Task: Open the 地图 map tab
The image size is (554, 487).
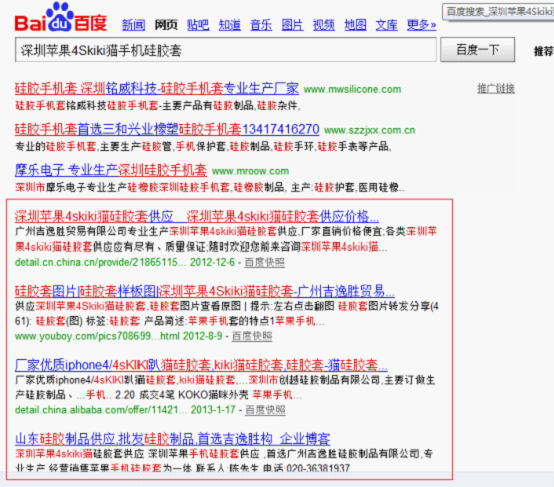Action: 355,25
